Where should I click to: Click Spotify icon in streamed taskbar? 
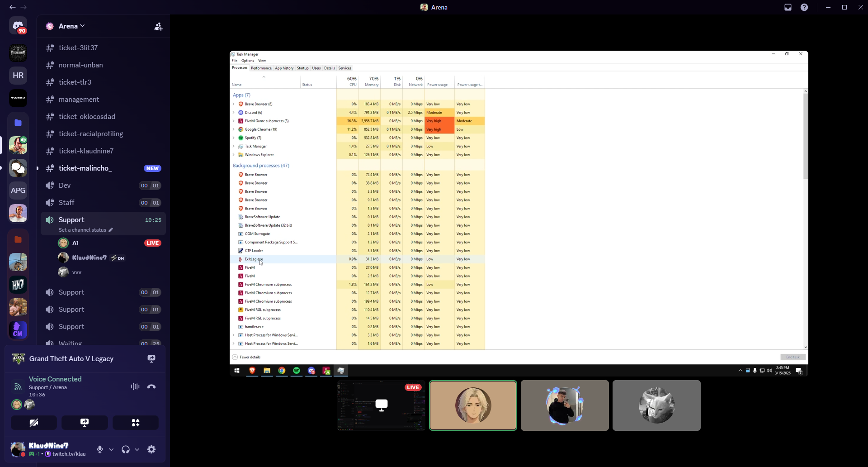[x=297, y=371]
